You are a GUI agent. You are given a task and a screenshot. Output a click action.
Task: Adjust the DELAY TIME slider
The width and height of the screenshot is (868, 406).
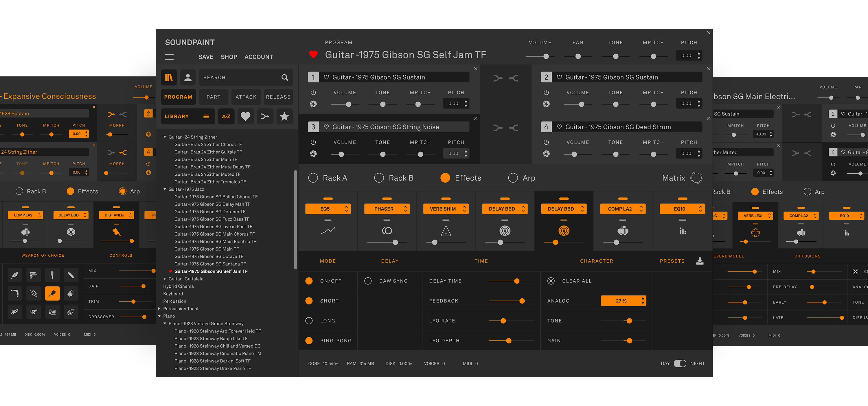[511, 281]
